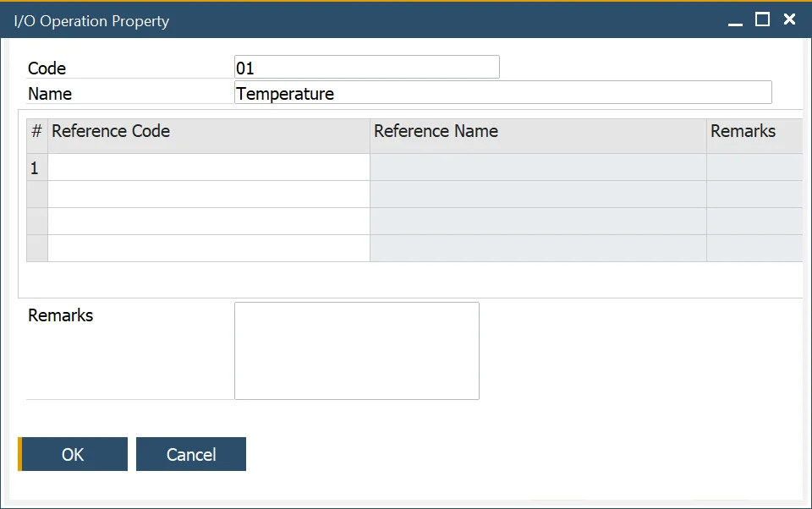Click the Remarks column header

tap(751, 131)
